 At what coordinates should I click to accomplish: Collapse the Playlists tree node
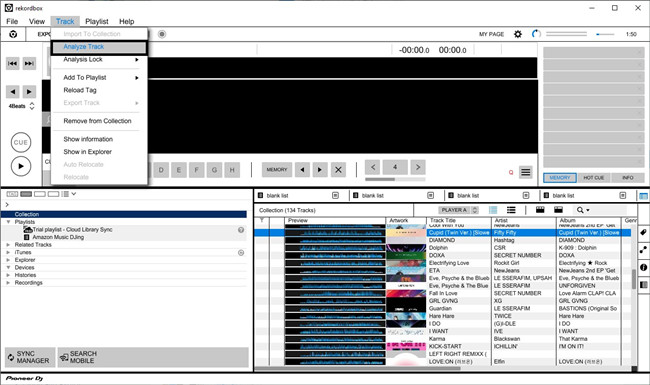tap(8, 222)
